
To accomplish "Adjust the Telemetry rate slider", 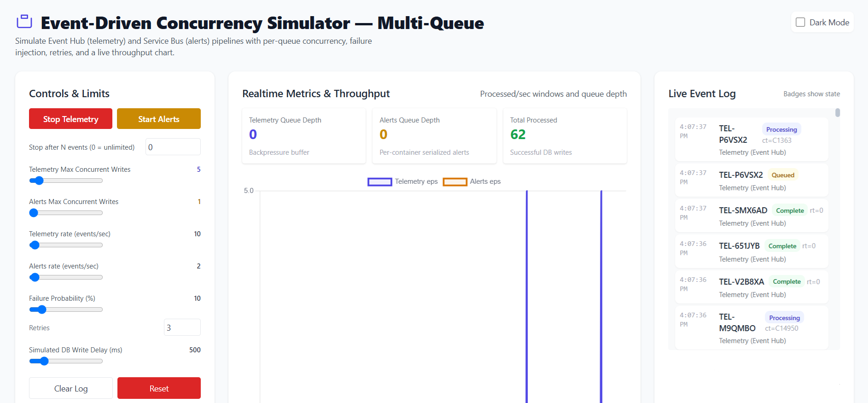I will (x=66, y=245).
